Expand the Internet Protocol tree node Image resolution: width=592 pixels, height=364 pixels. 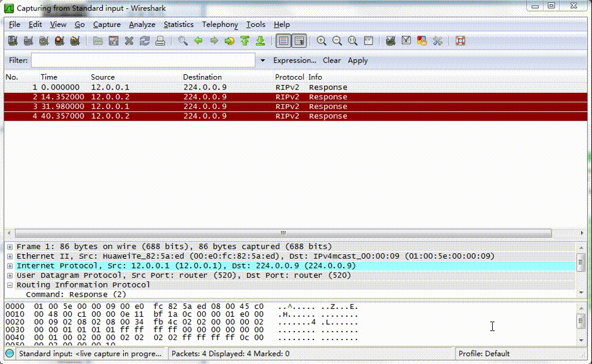coord(10,266)
